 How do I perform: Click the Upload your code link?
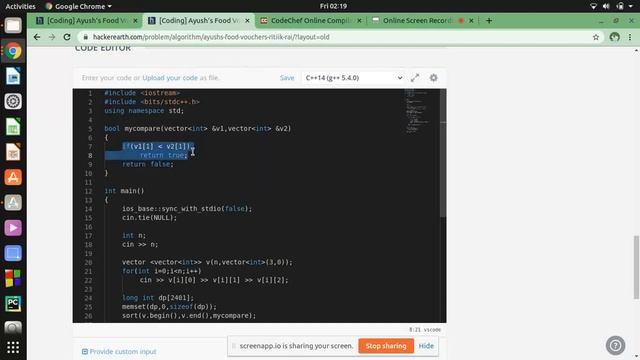coord(170,78)
